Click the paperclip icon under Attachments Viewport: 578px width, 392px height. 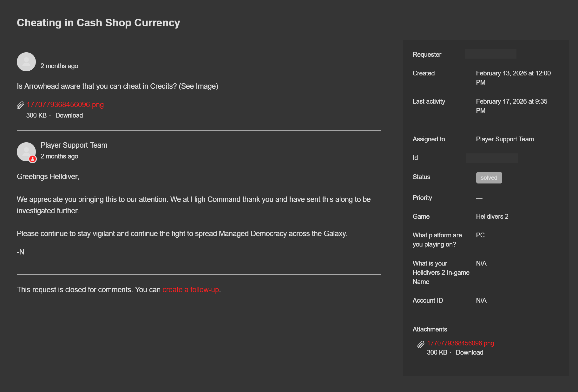(421, 344)
